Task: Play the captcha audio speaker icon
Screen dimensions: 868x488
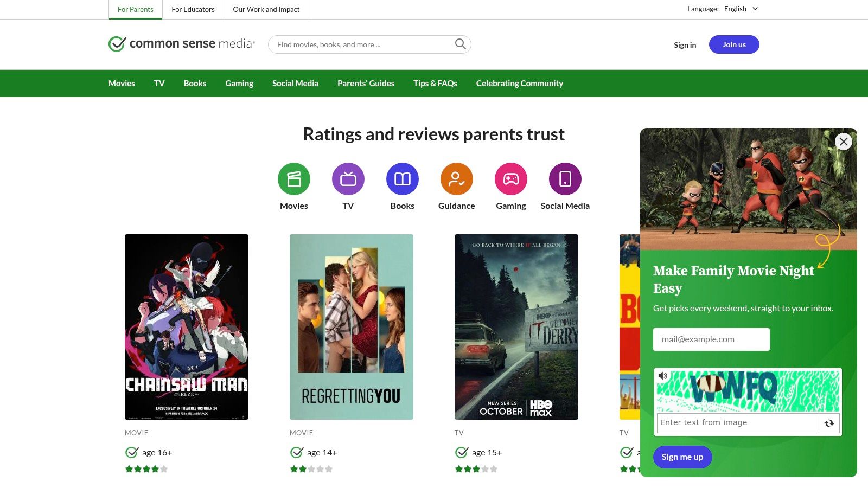Action: click(663, 376)
